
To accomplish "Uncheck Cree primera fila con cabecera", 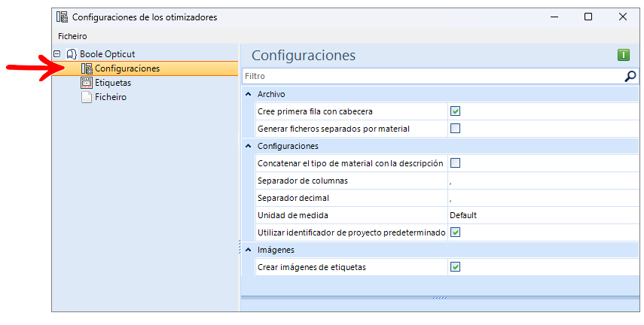I will (455, 111).
